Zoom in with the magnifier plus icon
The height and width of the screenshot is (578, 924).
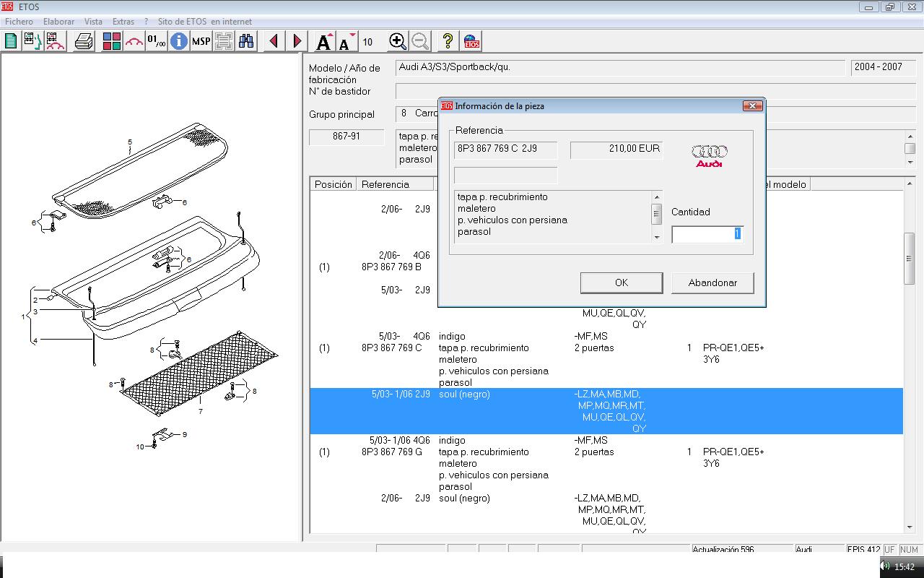(397, 41)
